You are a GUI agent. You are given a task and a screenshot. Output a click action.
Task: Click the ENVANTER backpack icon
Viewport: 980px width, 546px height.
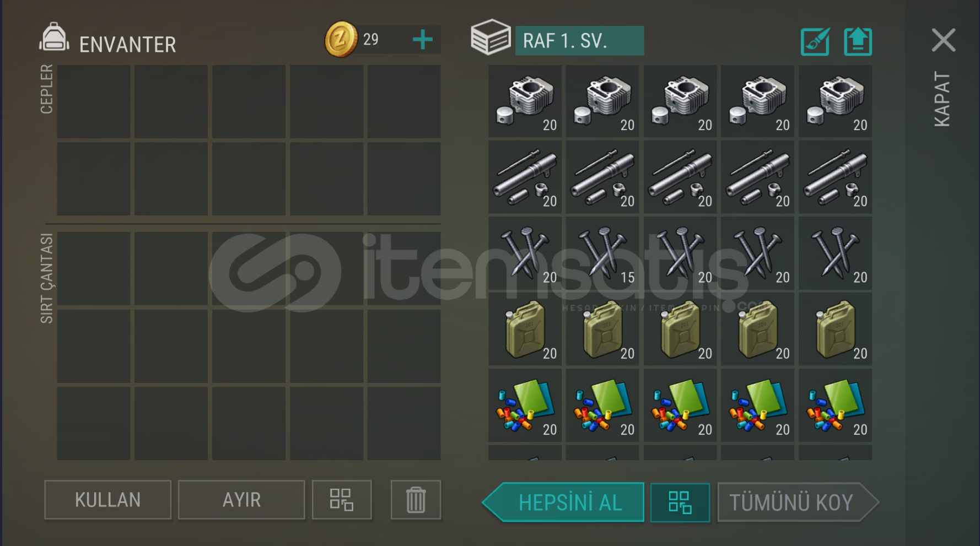pyautogui.click(x=54, y=37)
